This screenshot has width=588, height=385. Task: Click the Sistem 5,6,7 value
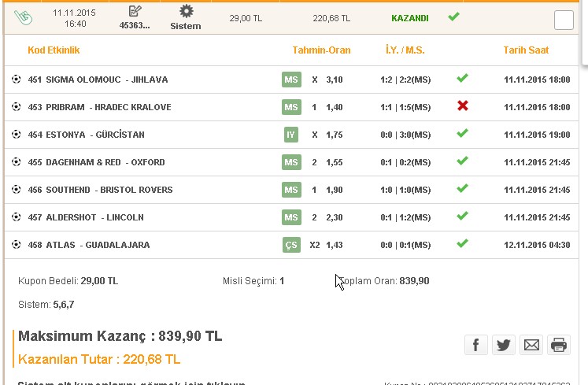(64, 305)
